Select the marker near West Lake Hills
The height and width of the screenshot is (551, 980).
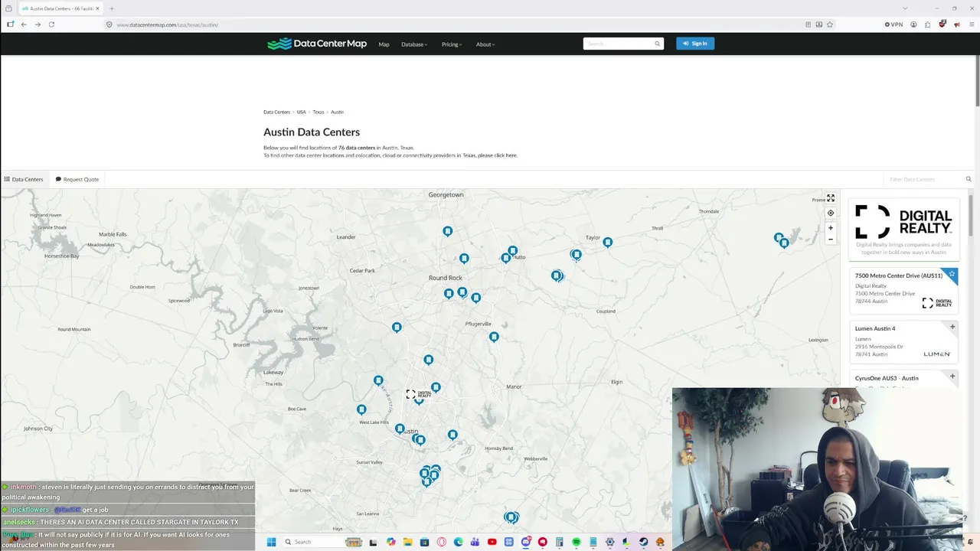361,409
